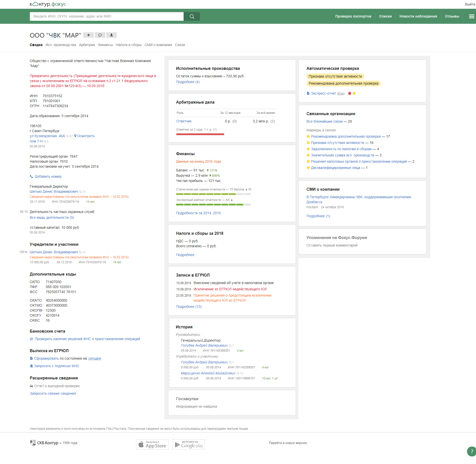This screenshot has height=464, width=476.
Task: Click the magnifier search button
Action: 192,16
